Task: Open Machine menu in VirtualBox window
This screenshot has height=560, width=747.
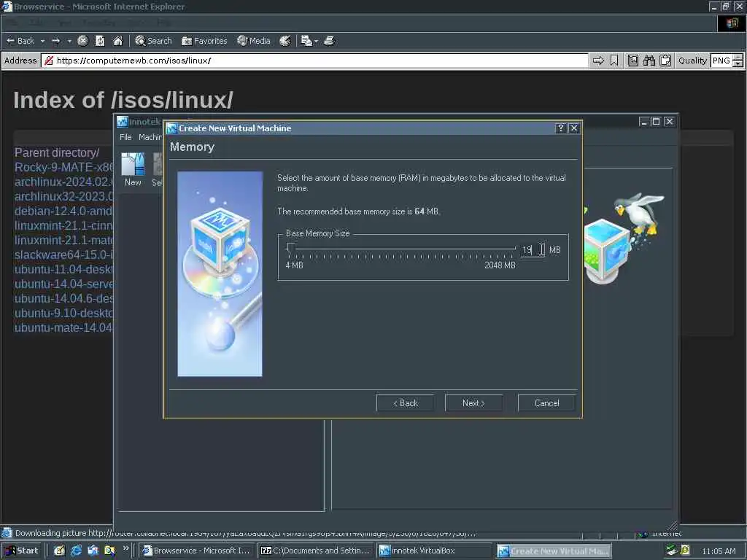Action: coord(150,137)
